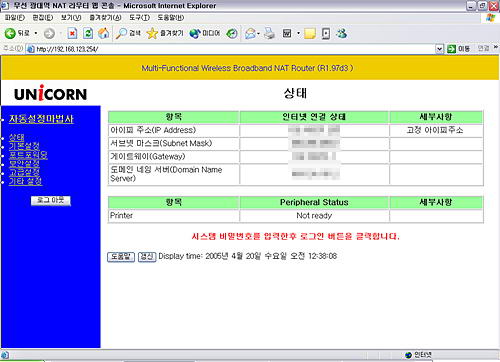
Task: Open the 편집(E) menu
Action: click(x=43, y=18)
